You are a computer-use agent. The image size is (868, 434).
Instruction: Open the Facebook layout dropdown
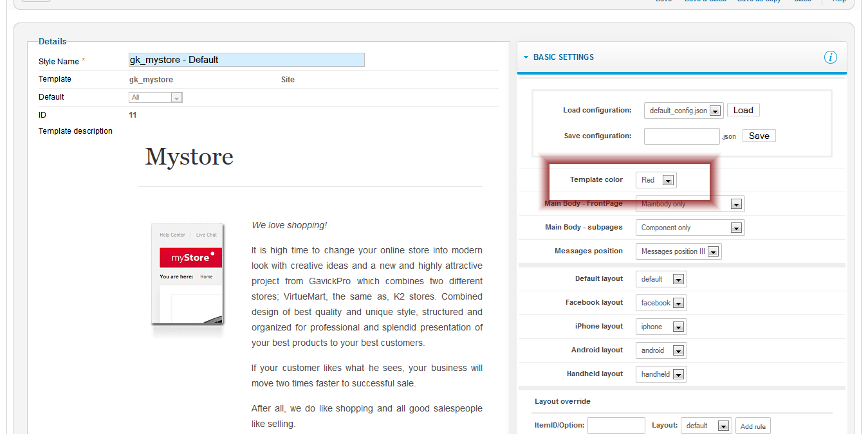click(661, 303)
